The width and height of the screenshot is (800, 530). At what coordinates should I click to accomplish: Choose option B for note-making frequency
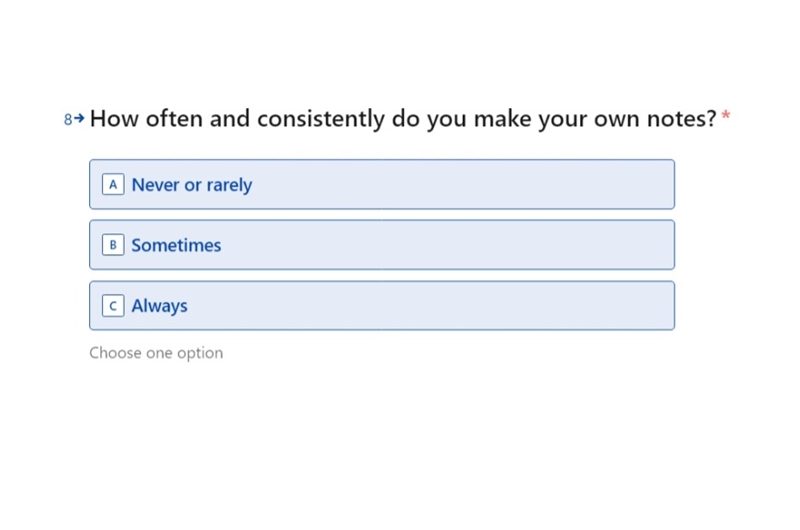pos(382,245)
